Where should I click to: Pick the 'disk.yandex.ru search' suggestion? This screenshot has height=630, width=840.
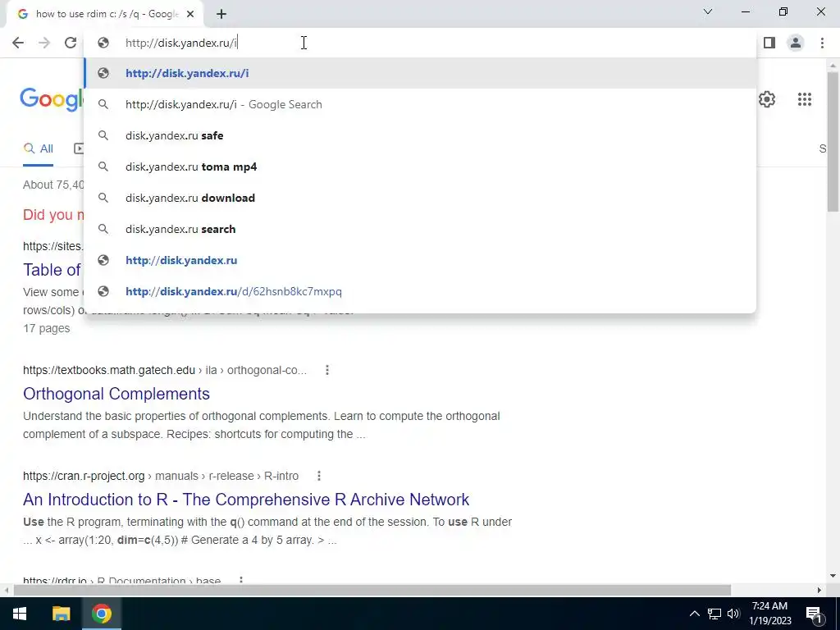coord(421,229)
